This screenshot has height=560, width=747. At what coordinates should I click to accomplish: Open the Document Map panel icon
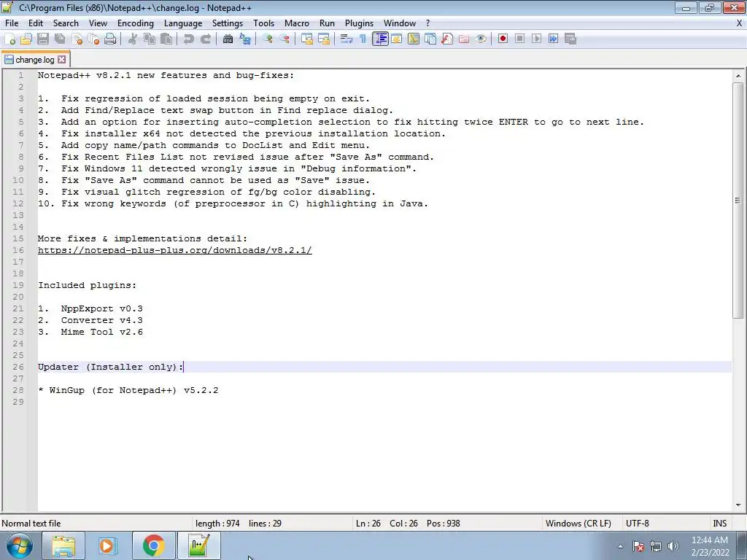coord(414,39)
